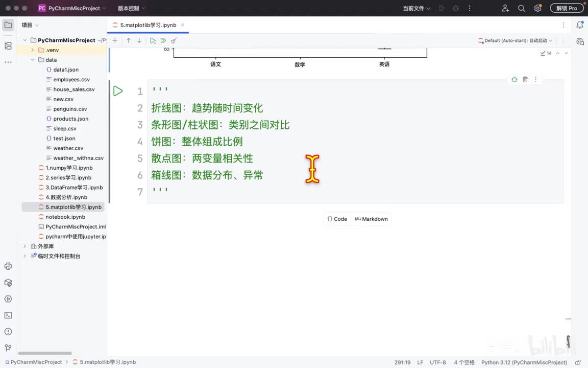Open penguins.csv file
This screenshot has width=588, height=368.
tap(70, 109)
